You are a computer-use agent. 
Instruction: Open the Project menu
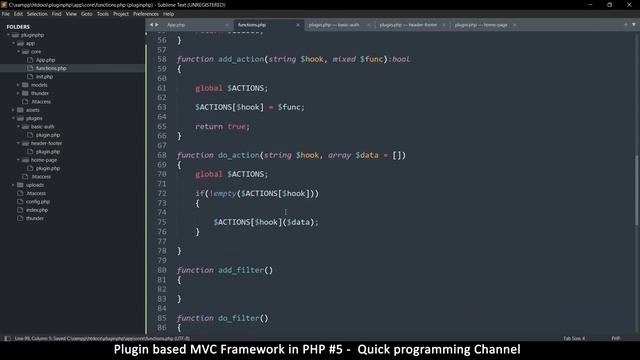coord(121,14)
